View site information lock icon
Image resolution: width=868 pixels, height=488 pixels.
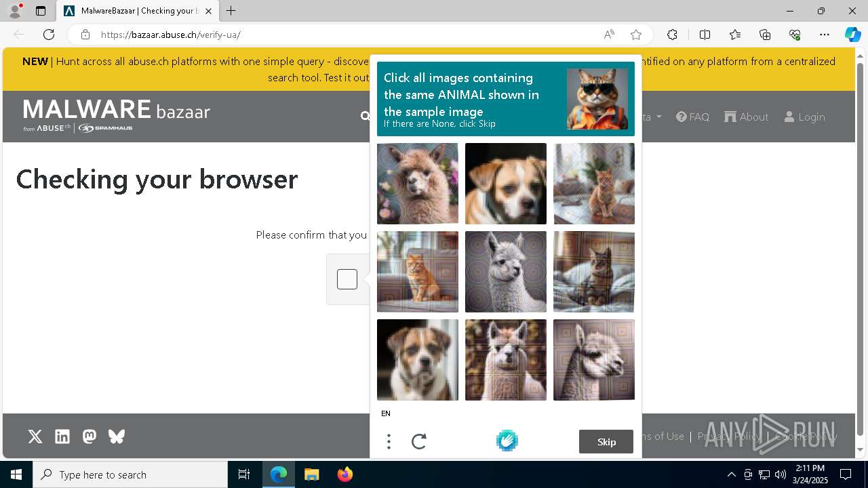85,35
